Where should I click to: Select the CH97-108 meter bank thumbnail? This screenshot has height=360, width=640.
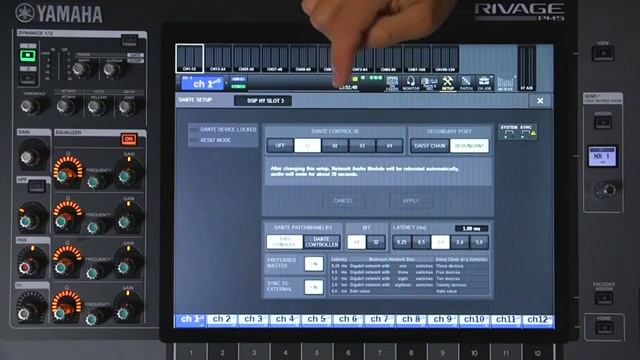[x=417, y=58]
